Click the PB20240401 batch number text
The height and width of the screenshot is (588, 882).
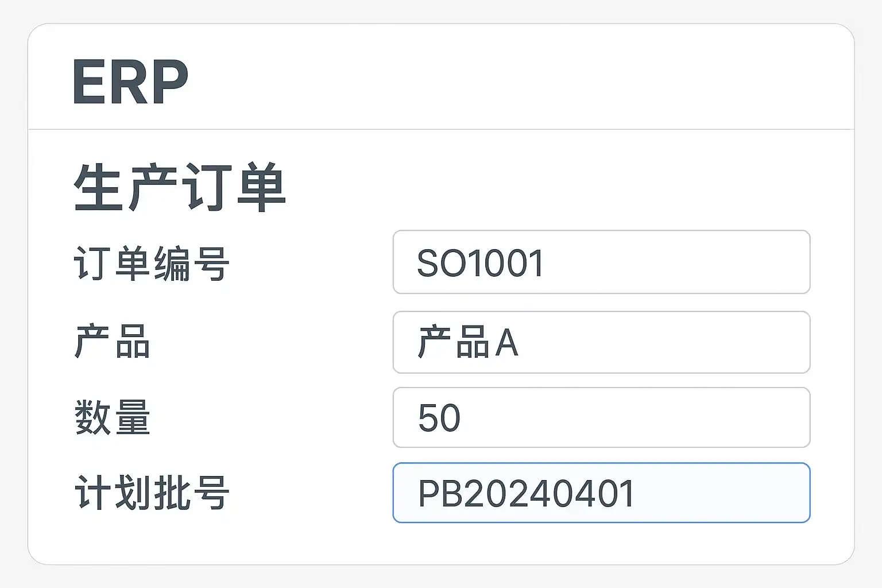coord(526,493)
